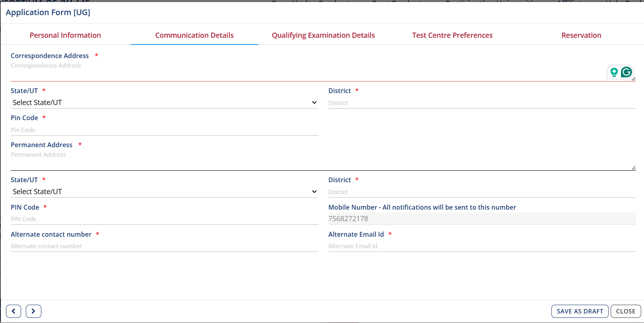Screen dimensions: 644x323
Task: Open the Test Centre Preferences tab
Action: point(452,35)
